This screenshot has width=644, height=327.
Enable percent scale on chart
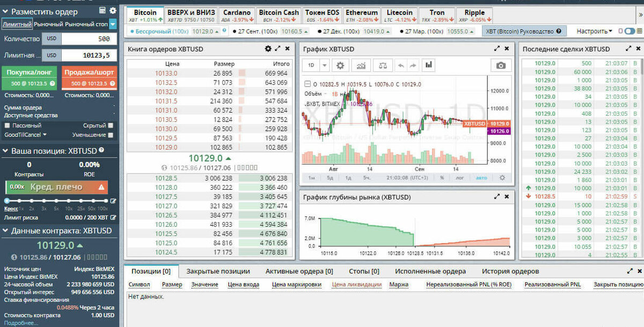[442, 177]
